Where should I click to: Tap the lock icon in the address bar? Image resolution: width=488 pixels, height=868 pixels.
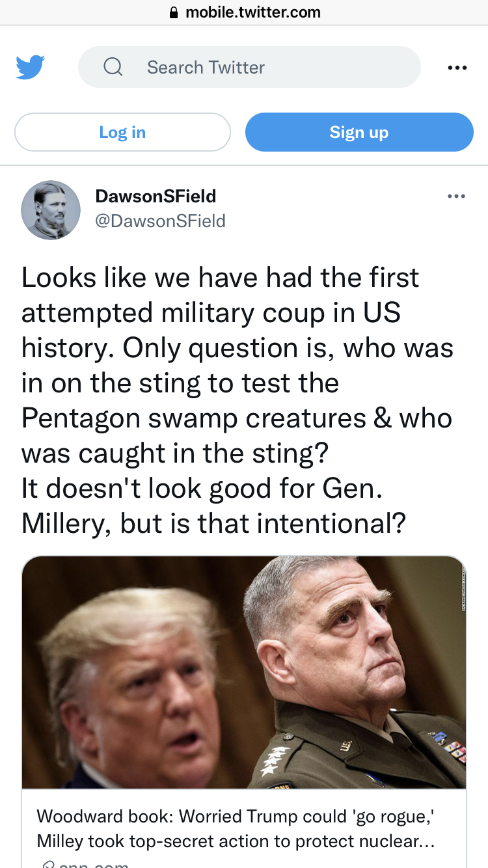point(173,12)
